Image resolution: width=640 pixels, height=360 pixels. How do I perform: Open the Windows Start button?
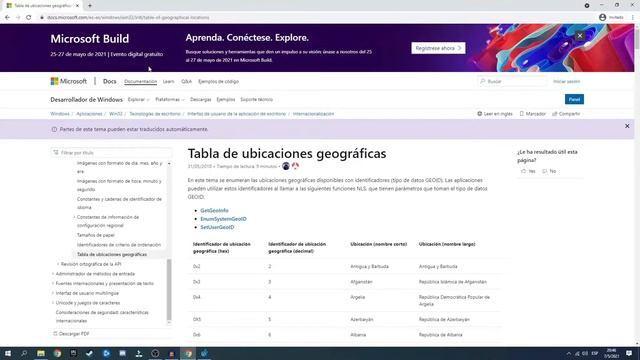8,353
